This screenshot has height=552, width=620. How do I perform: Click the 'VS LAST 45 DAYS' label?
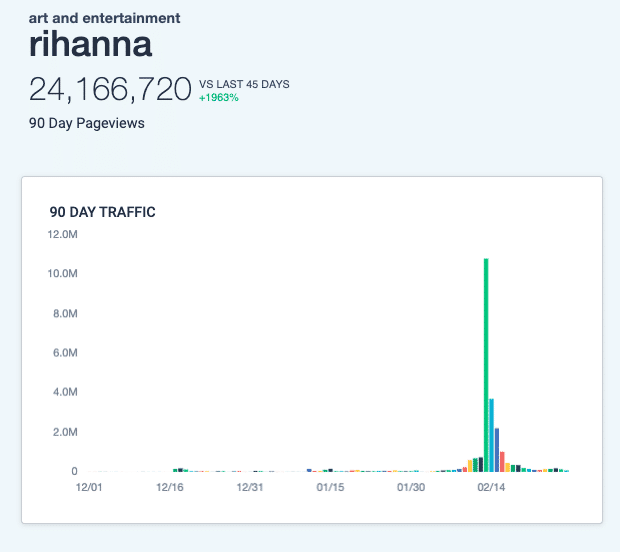coord(244,84)
